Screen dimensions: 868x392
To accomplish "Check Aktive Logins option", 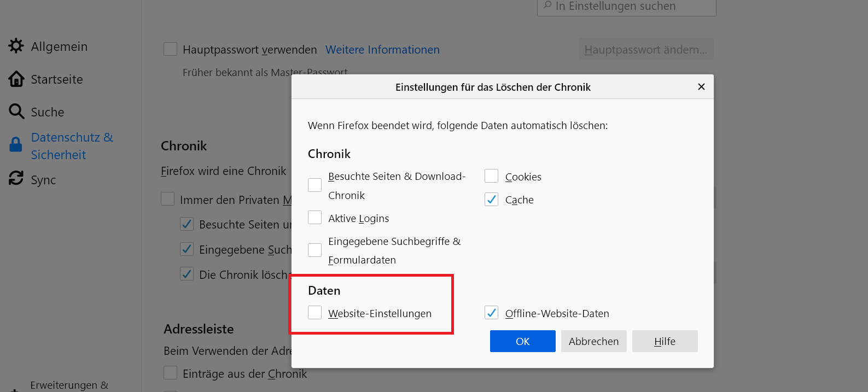I will (x=314, y=218).
